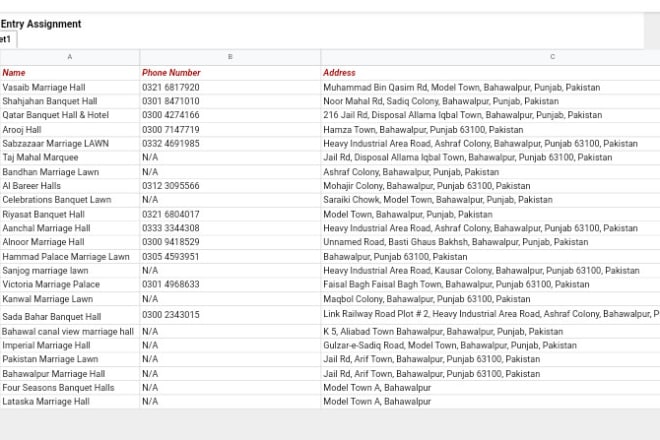
Task: Select the Arooj Hall cell
Action: pyautogui.click(x=69, y=130)
